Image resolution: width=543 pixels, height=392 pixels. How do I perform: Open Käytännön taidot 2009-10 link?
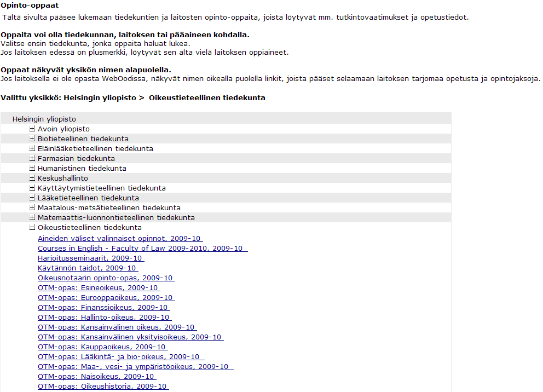click(x=88, y=268)
